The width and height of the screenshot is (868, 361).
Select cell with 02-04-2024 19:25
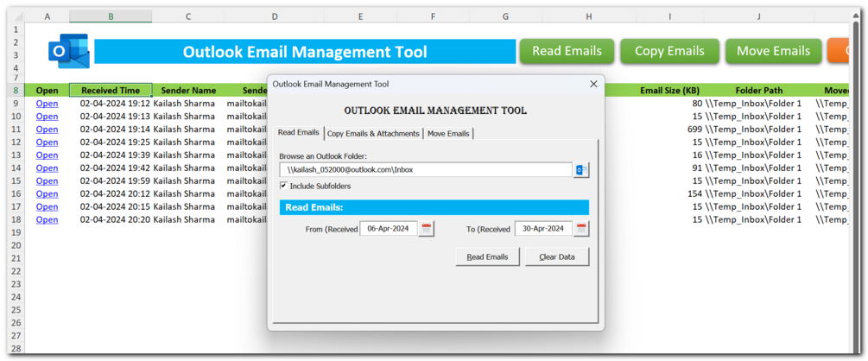click(111, 142)
